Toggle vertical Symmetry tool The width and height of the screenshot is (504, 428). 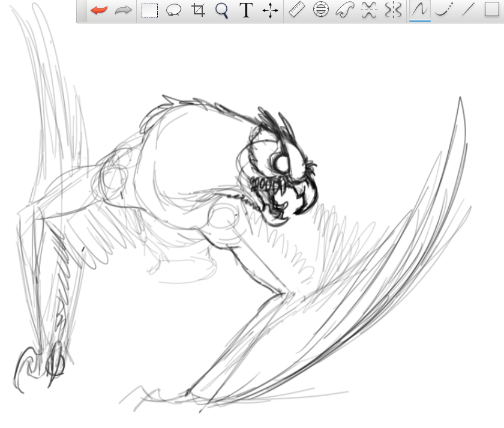393,10
